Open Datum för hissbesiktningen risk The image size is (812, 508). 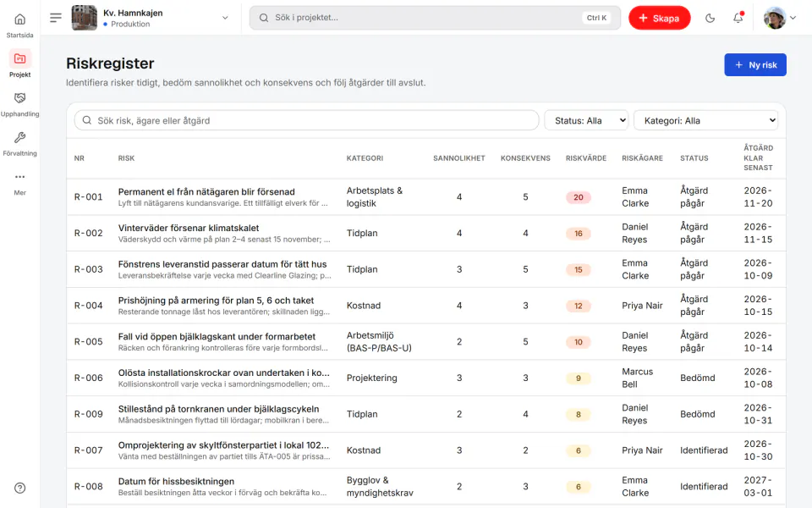tap(176, 482)
